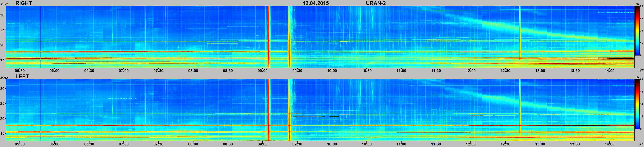The width and height of the screenshot is (644, 147).
Task: Click the 10:30 time tick under LEFT panel
Action: coord(367,144)
